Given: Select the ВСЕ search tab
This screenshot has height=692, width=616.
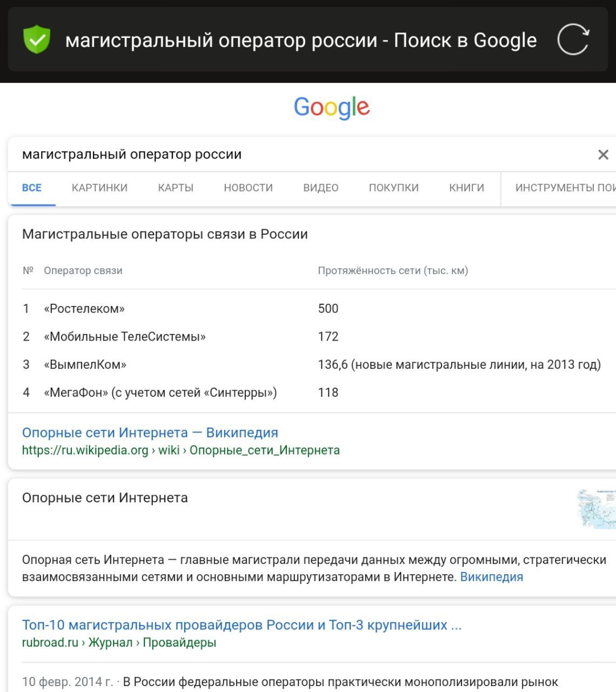Looking at the screenshot, I should pyautogui.click(x=32, y=188).
